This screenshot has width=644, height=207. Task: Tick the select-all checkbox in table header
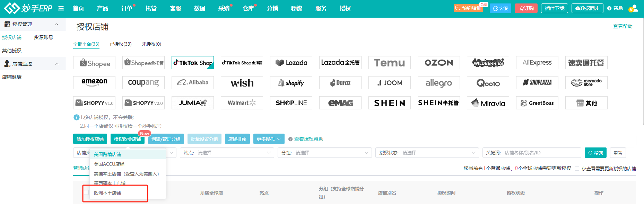[86, 192]
